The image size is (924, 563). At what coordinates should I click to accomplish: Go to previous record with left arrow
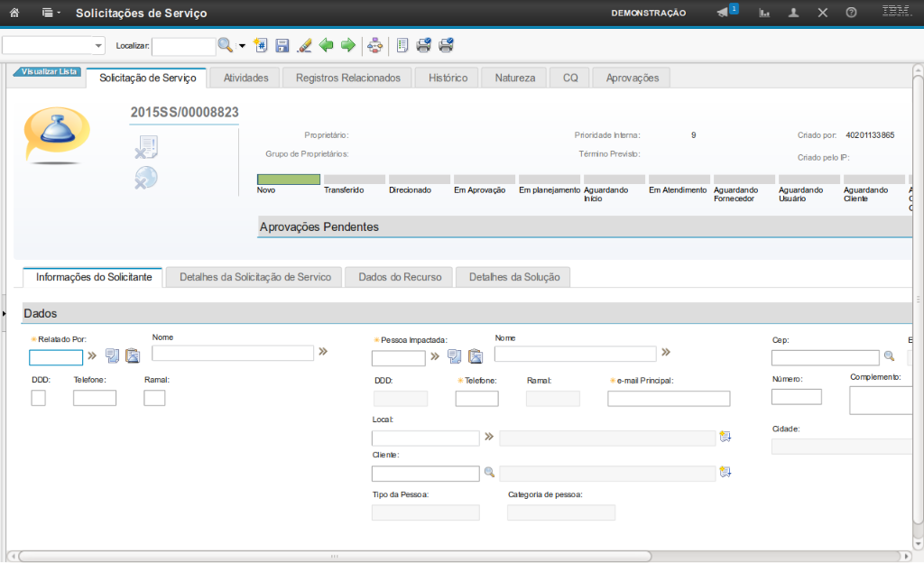click(327, 45)
